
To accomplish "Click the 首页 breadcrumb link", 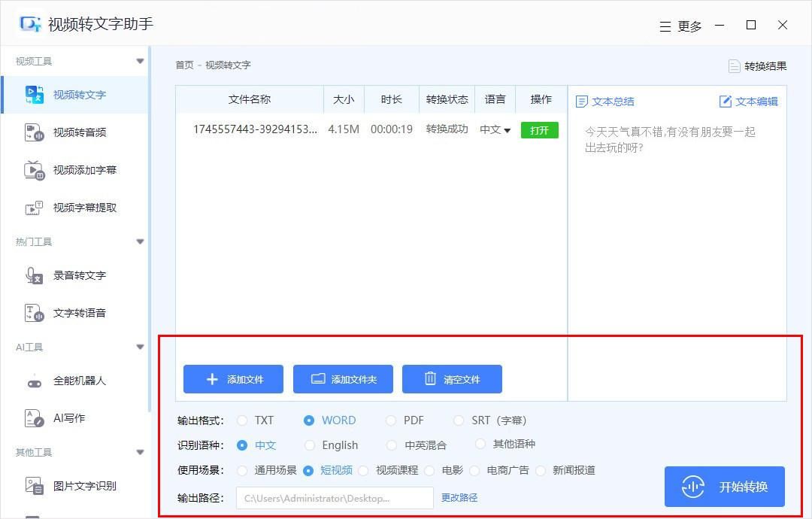I will 184,65.
